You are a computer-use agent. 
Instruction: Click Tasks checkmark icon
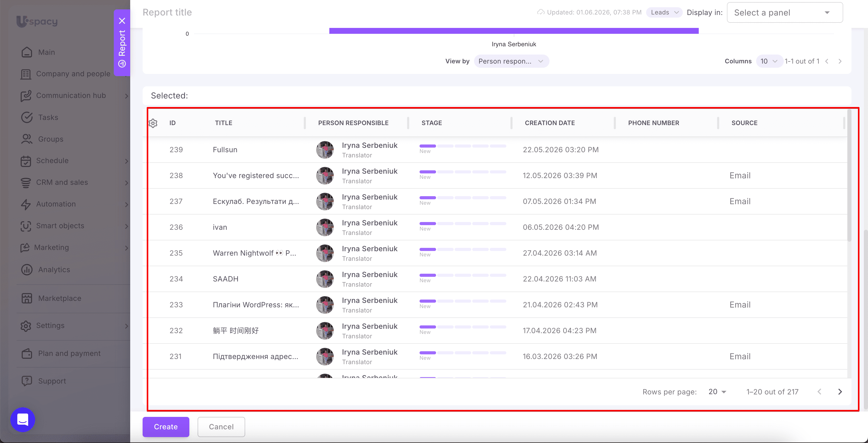(27, 117)
